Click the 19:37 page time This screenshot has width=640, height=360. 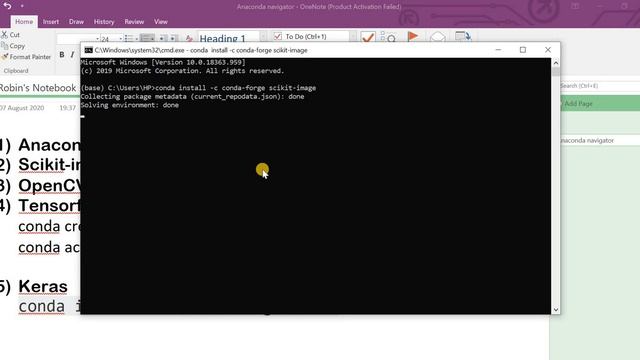67,108
